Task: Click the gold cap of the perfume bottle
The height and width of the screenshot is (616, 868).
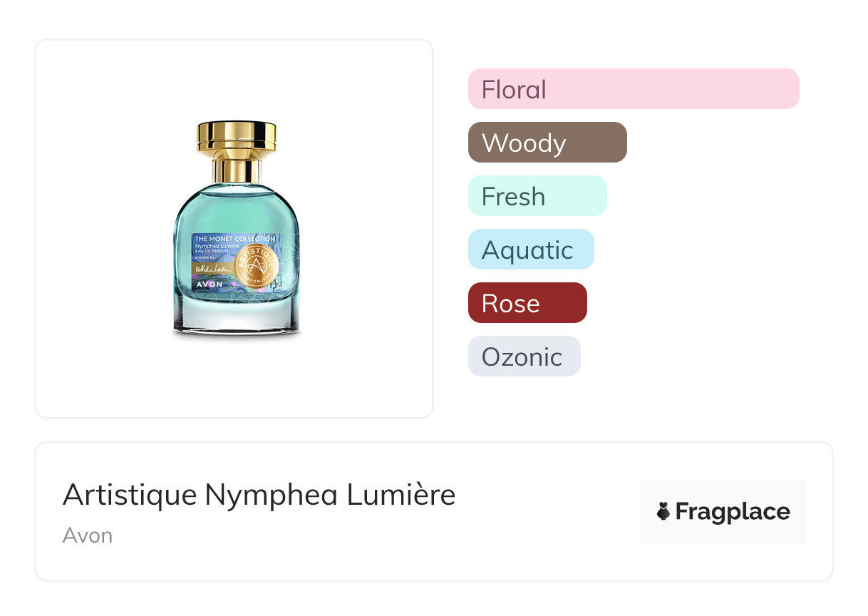Action: [x=237, y=138]
